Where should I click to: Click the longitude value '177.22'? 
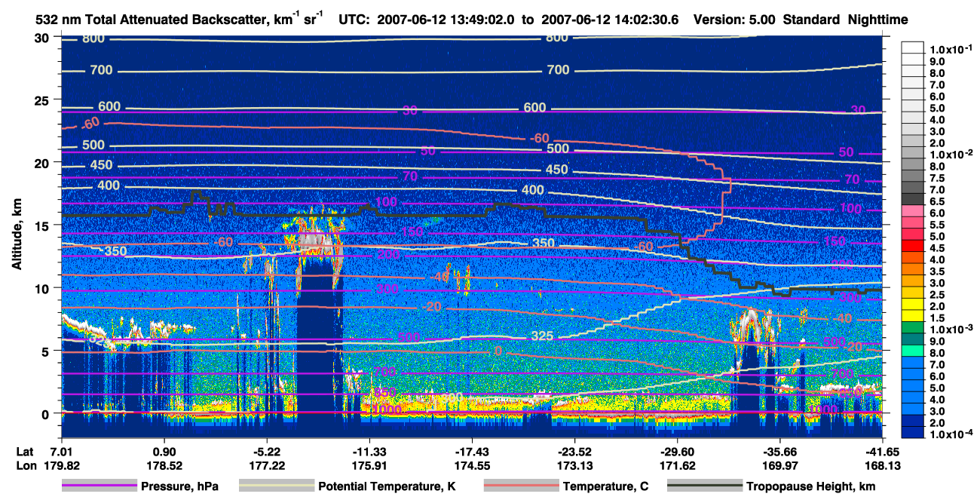coord(267,465)
